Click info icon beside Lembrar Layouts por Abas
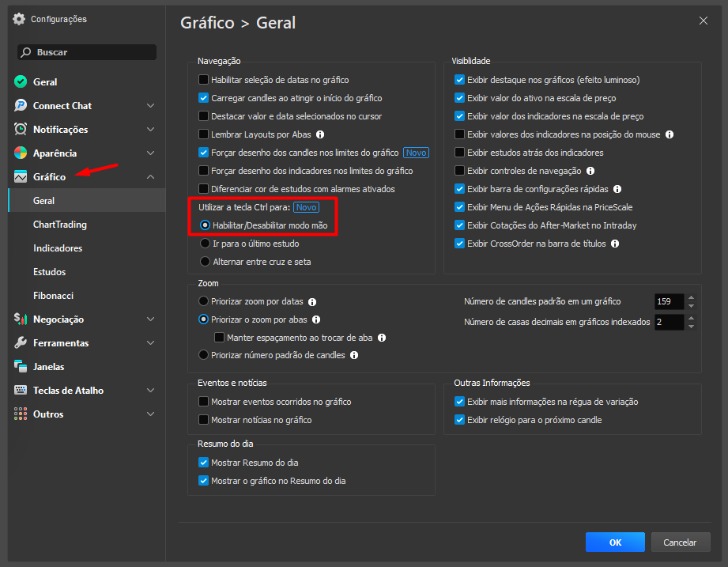Image resolution: width=728 pixels, height=567 pixels. pyautogui.click(x=320, y=134)
